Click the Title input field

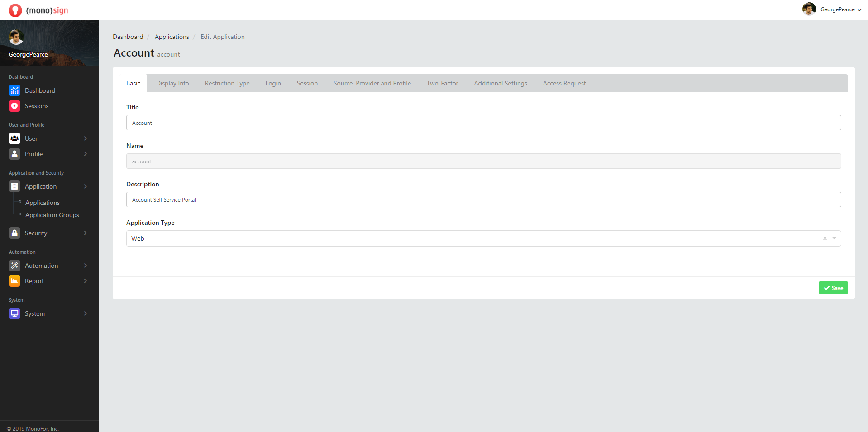click(x=483, y=123)
